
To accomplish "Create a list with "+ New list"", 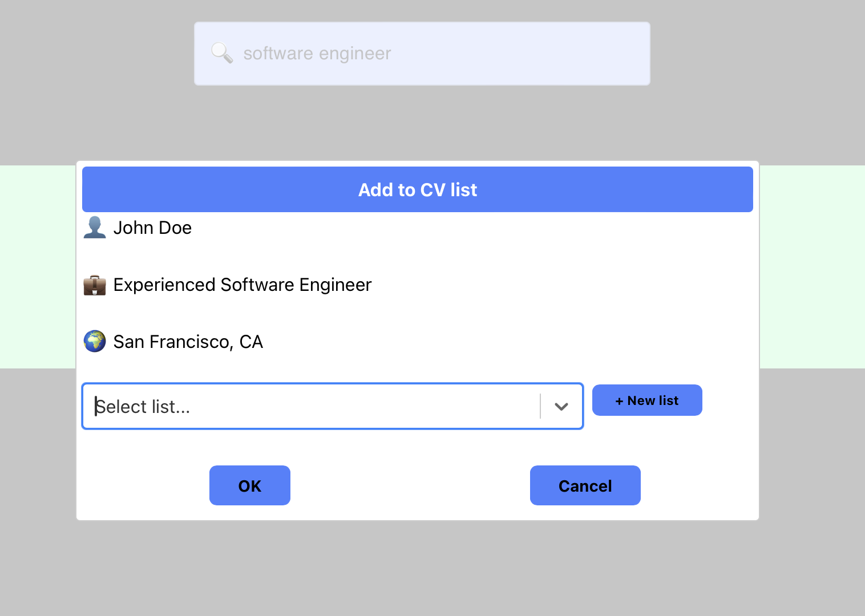I will (x=647, y=400).
